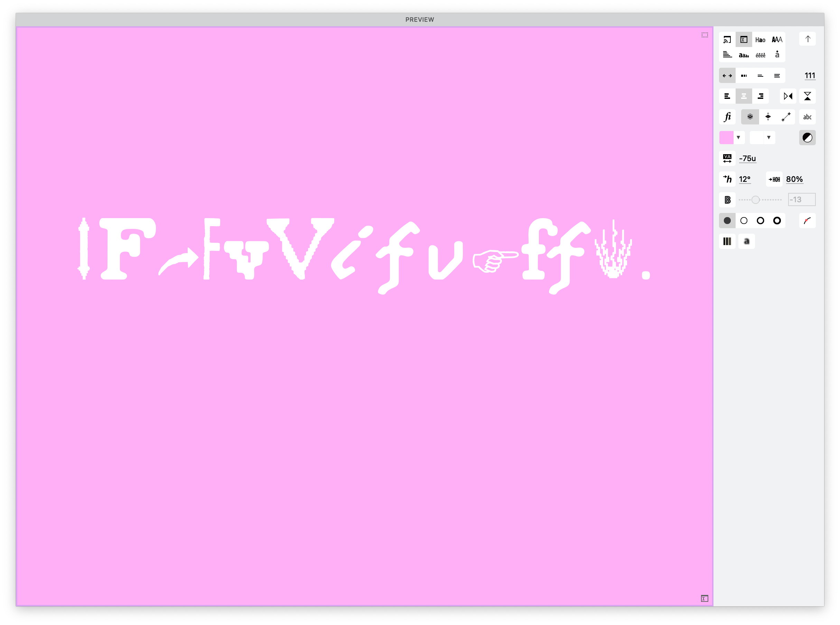Switch to the AAA waterfall mode
The height and width of the screenshot is (625, 840).
coord(777,40)
